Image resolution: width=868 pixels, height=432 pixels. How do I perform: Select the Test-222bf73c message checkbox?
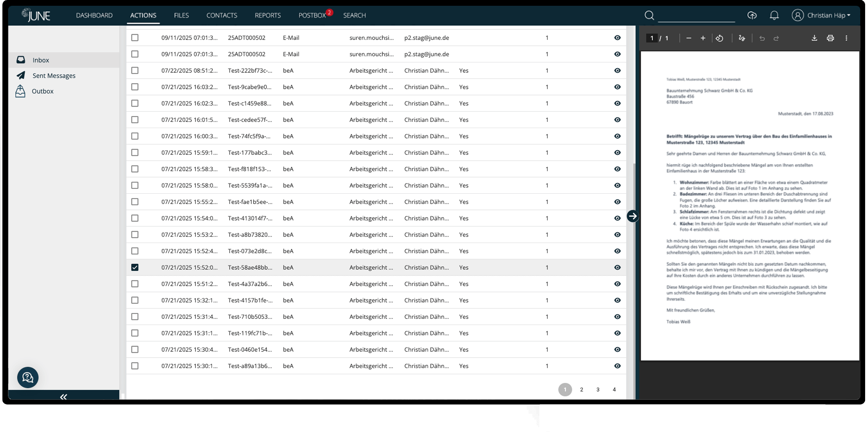point(135,71)
